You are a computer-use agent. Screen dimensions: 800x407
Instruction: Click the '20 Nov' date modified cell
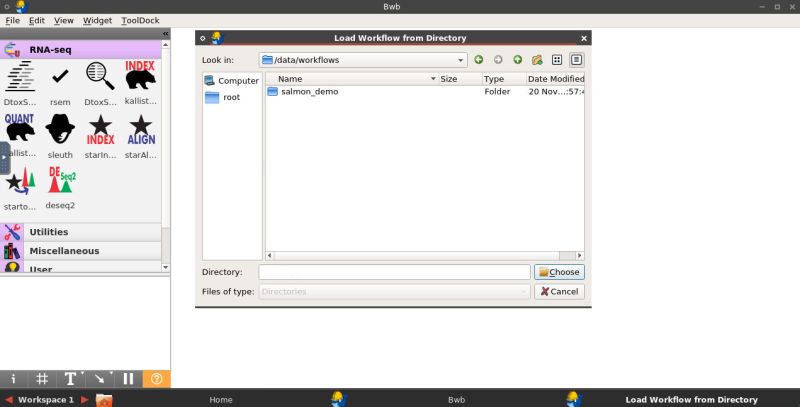pyautogui.click(x=556, y=92)
